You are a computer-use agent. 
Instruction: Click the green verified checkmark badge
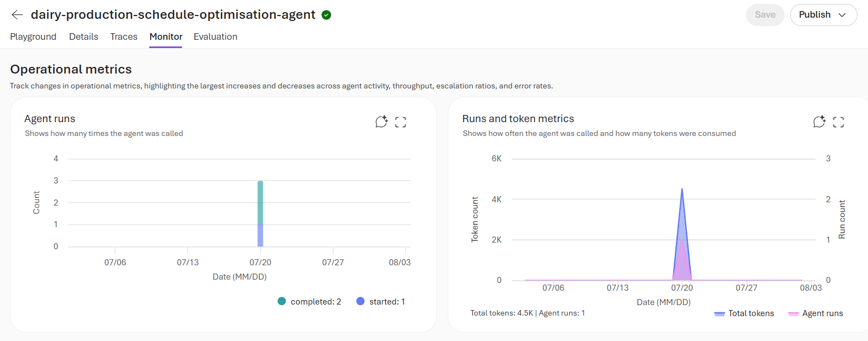pyautogui.click(x=326, y=15)
